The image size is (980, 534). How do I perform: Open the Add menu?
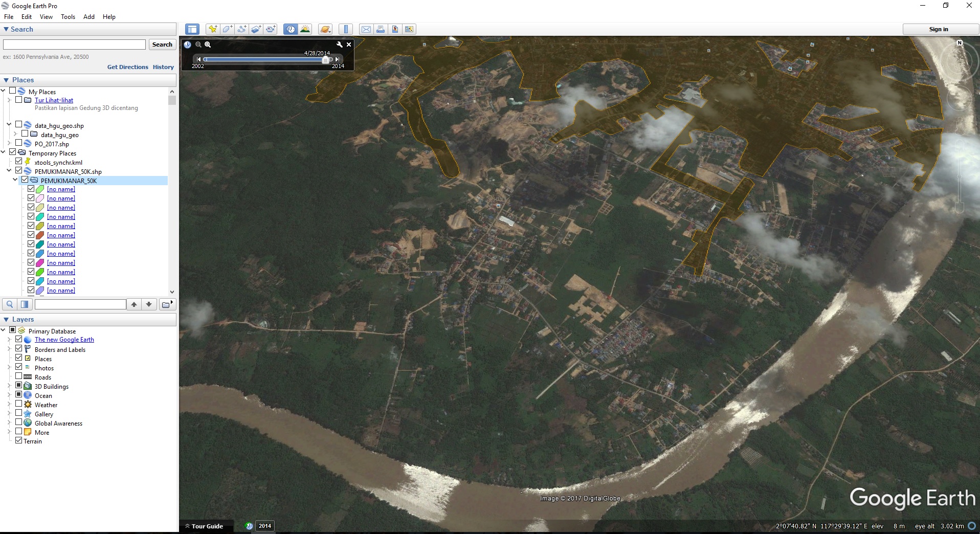[x=88, y=17]
